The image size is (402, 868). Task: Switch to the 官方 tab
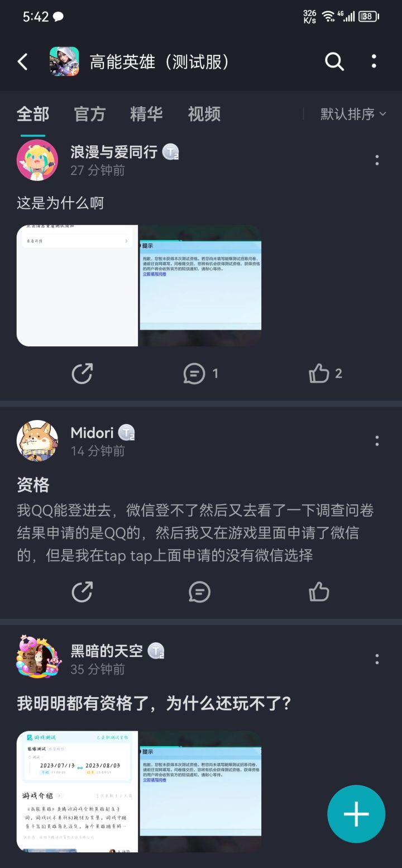click(x=89, y=114)
